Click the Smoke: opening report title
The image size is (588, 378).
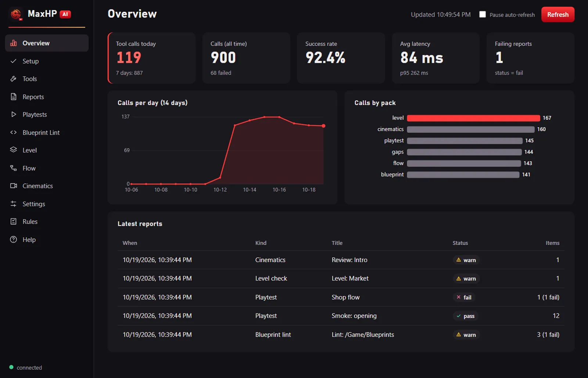[x=354, y=316]
